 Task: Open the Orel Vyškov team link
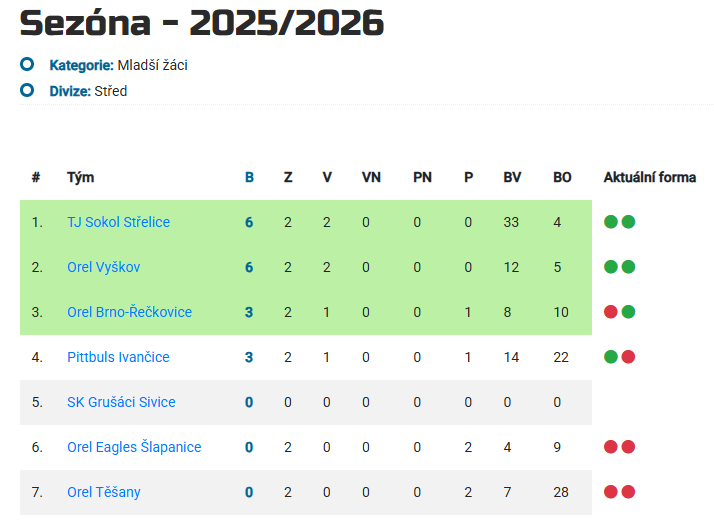click(x=103, y=267)
